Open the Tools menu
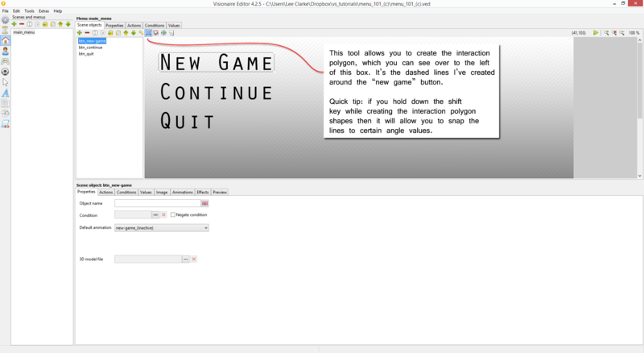Viewport: 644px width, 353px height. coord(29,10)
